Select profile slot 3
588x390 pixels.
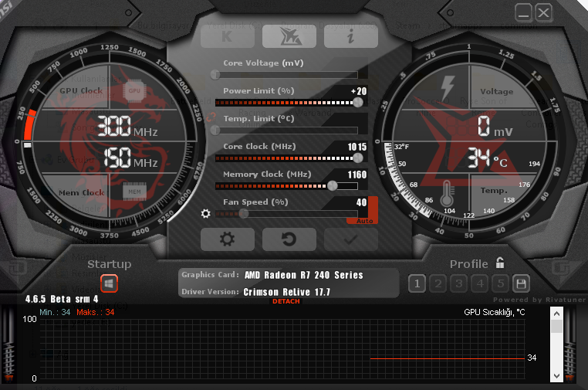459,283
